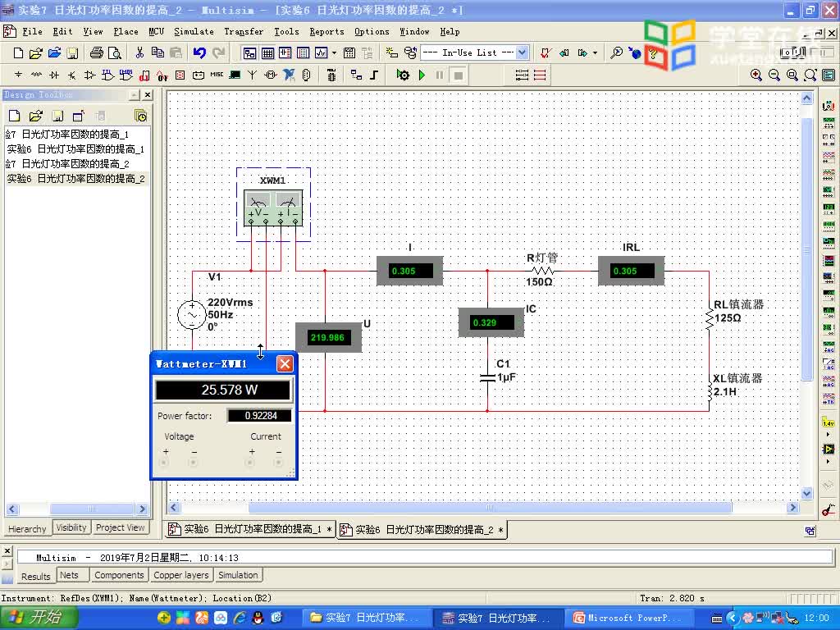Place a CMOS component
This screenshot has width=840, height=630.
pos(126,75)
